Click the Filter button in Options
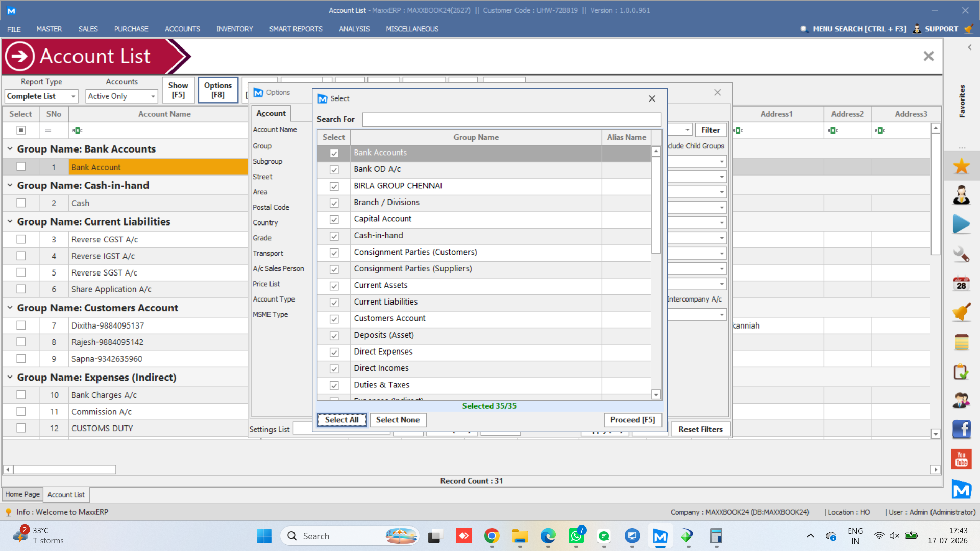 [x=710, y=130]
